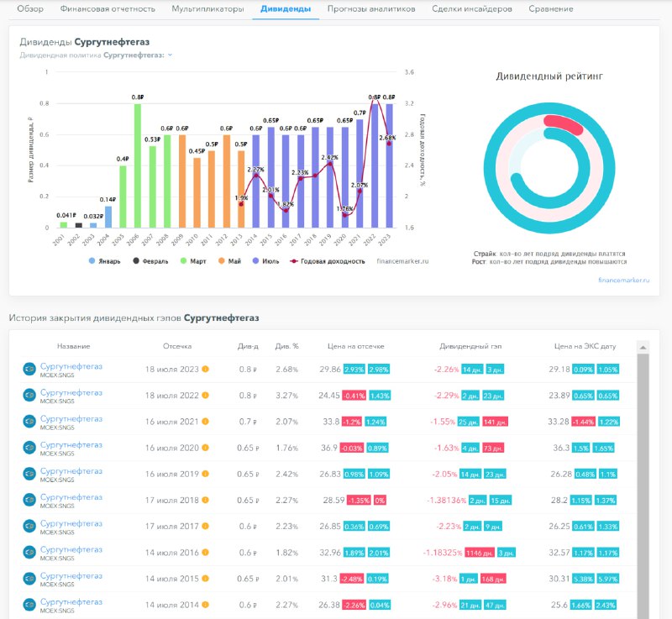Toggle the Февраль series in chart legend
672x619 pixels.
pyautogui.click(x=150, y=261)
